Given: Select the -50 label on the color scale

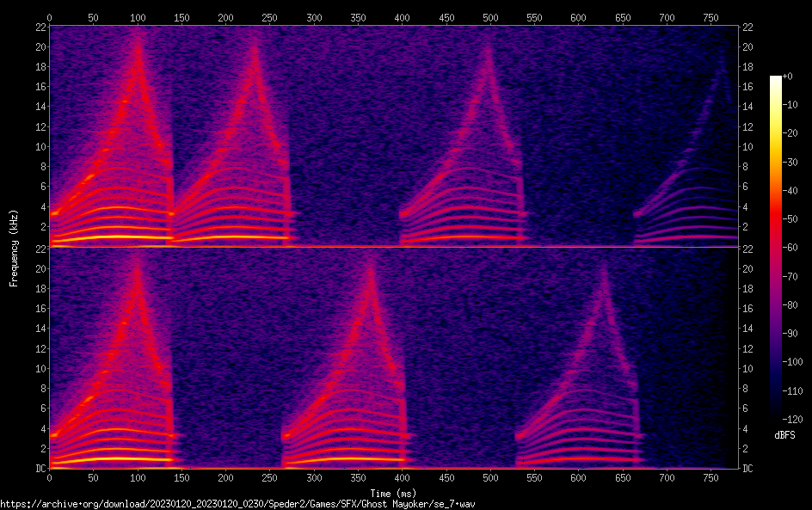Looking at the screenshot, I should pyautogui.click(x=790, y=219).
